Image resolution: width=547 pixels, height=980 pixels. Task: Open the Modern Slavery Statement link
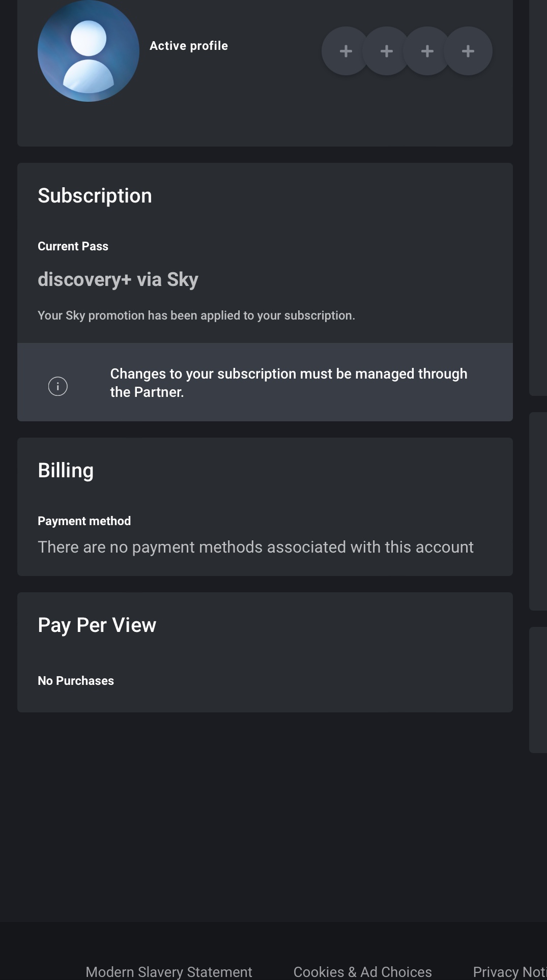coord(169,971)
